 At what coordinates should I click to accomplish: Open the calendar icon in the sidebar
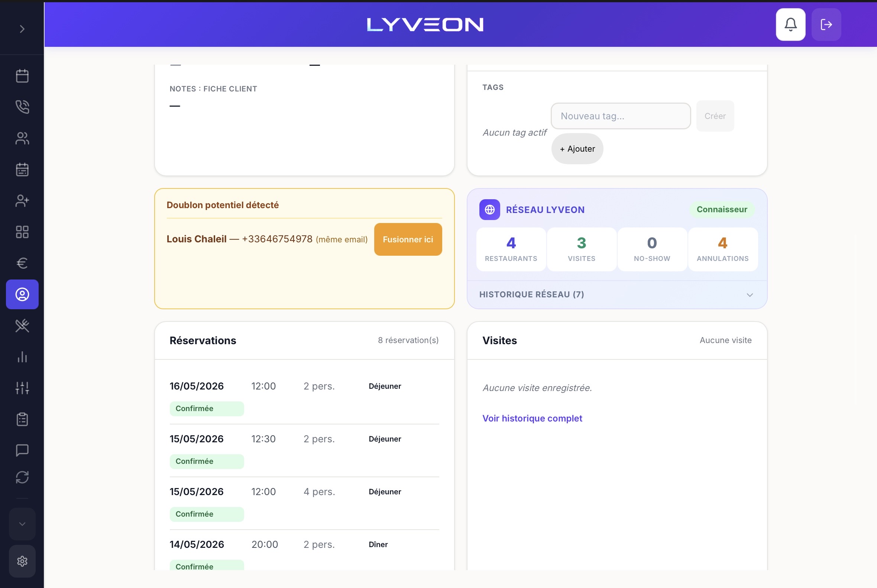click(22, 76)
